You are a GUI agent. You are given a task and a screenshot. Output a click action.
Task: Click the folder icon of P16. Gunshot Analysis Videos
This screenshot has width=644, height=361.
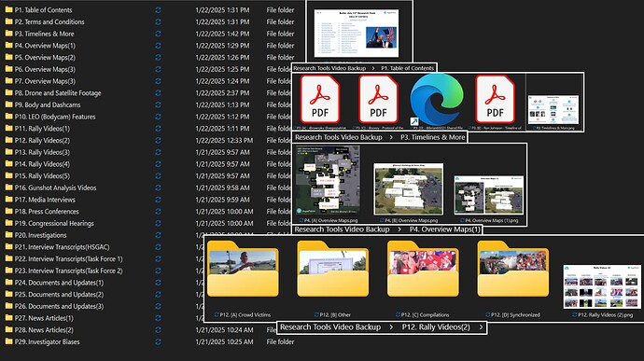[x=8, y=187]
